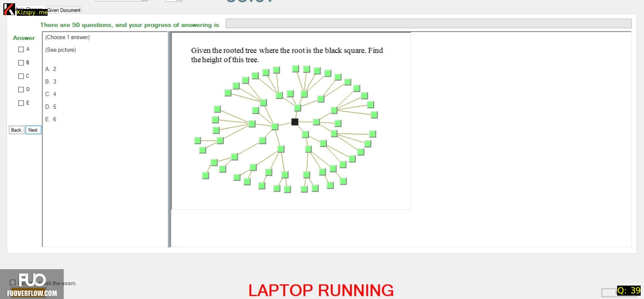Click the FUOVERFLOW.COM logo
Screen dimensions: 644x299
pos(32,284)
